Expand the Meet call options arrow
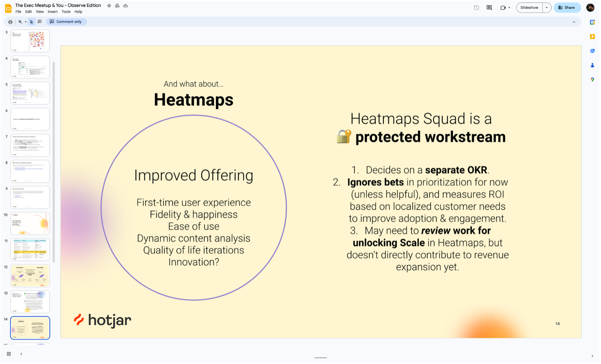This screenshot has width=601, height=364. pos(510,8)
